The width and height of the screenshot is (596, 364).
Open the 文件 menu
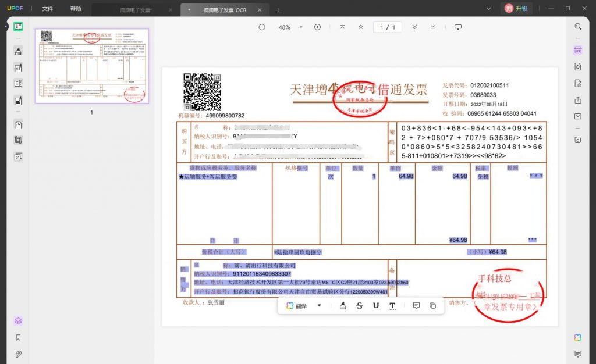[48, 8]
